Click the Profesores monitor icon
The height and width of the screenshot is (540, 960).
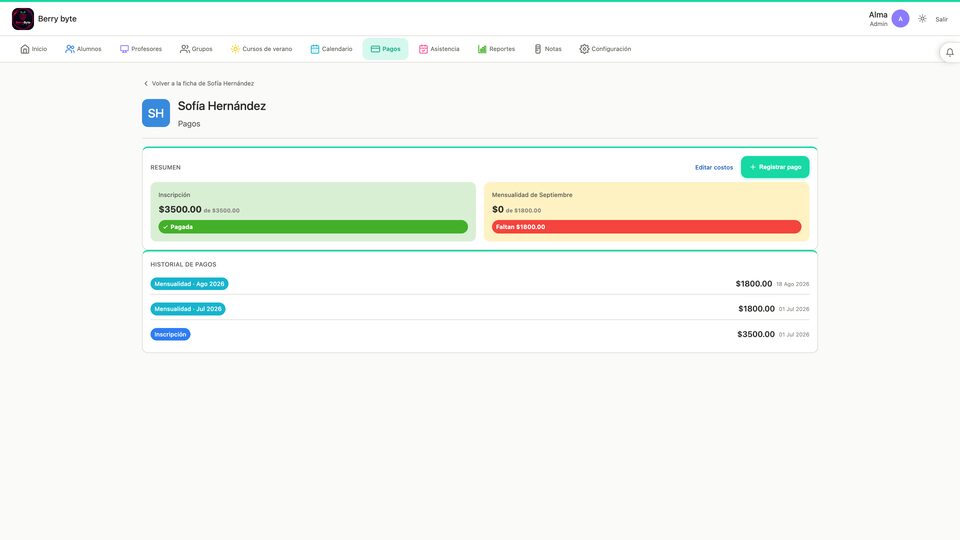click(x=124, y=49)
